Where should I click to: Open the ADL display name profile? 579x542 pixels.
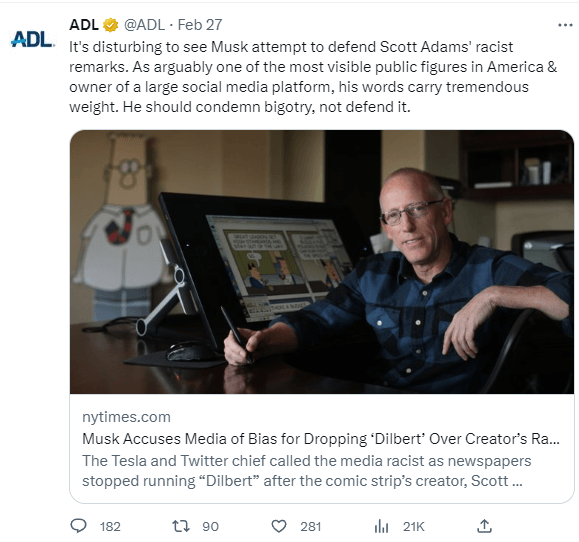pos(84,25)
